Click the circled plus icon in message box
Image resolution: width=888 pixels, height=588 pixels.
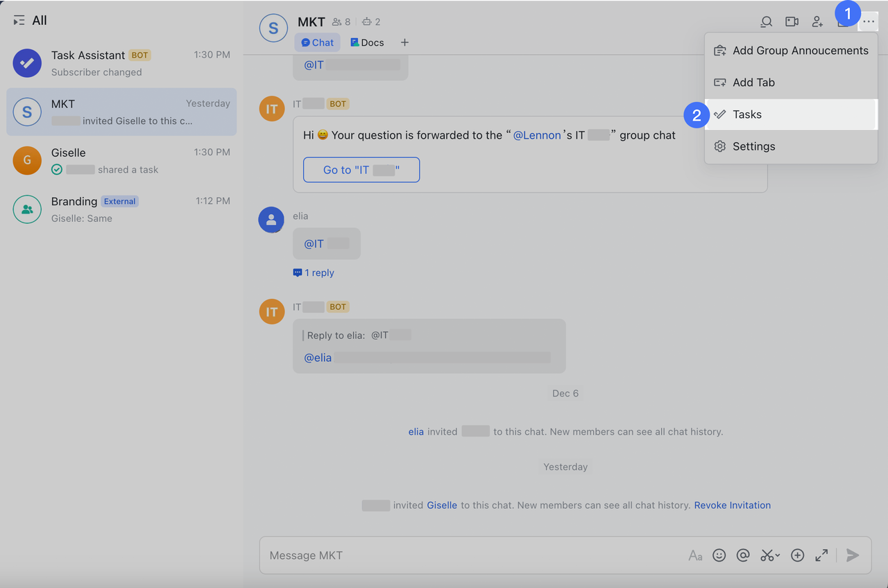[798, 555]
